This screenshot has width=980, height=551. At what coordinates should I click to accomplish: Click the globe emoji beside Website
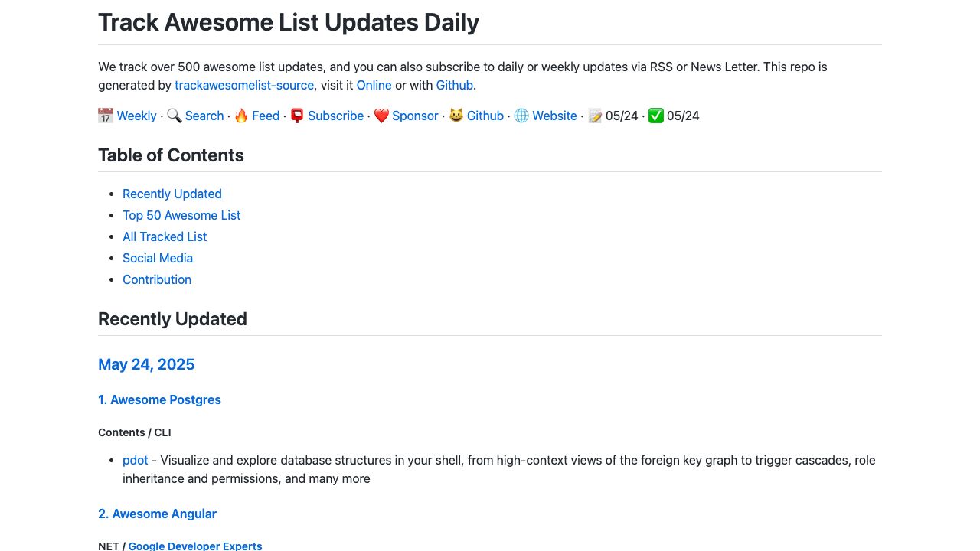coord(521,116)
